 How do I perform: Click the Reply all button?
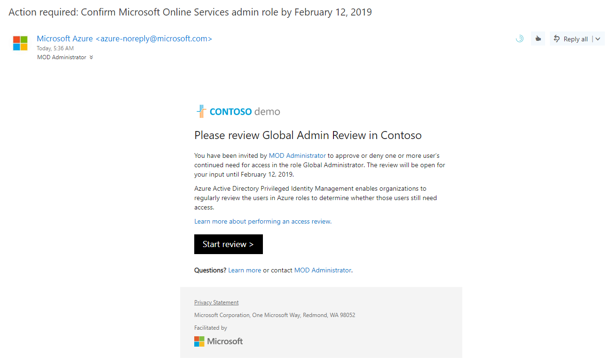[x=571, y=39]
